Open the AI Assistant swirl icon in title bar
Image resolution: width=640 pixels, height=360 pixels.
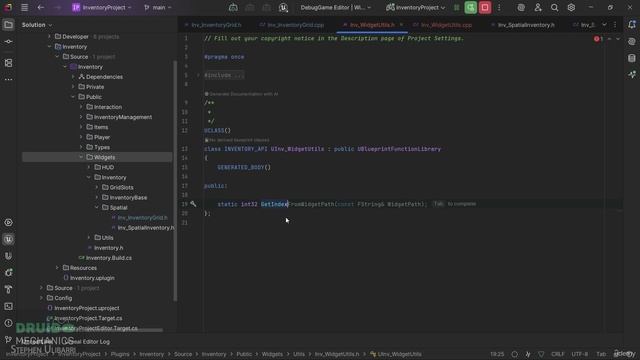521,7
